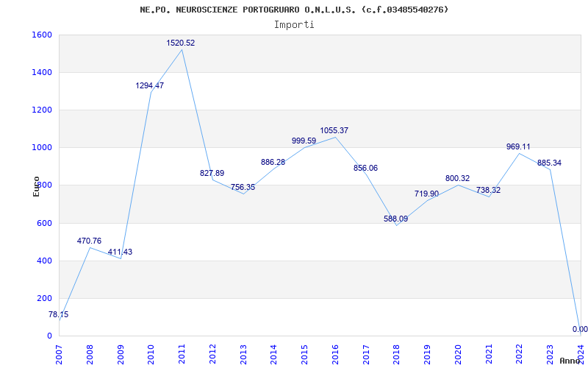Screen dimensions: 588x368
Task: Select the 2011 x-axis label
Action: [x=182, y=355]
